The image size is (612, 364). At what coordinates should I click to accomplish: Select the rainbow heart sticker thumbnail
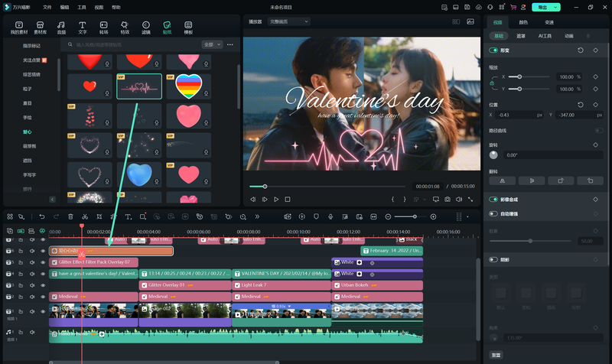[188, 86]
